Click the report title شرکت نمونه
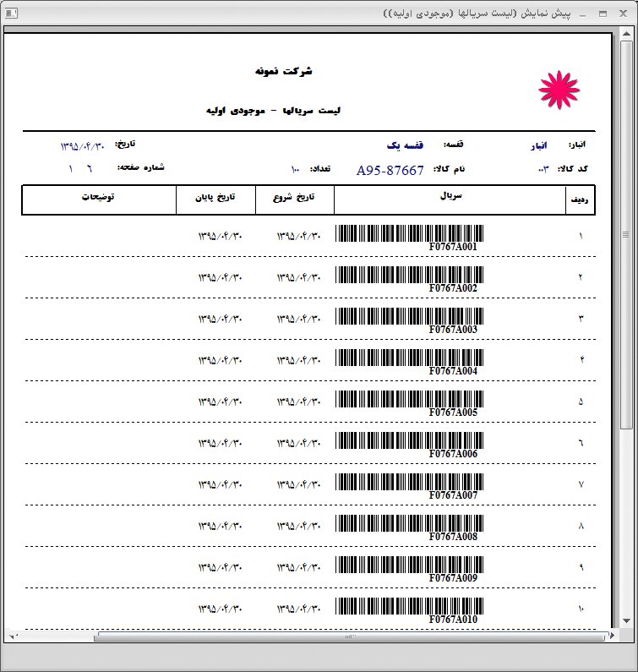This screenshot has width=638, height=672. pyautogui.click(x=284, y=71)
